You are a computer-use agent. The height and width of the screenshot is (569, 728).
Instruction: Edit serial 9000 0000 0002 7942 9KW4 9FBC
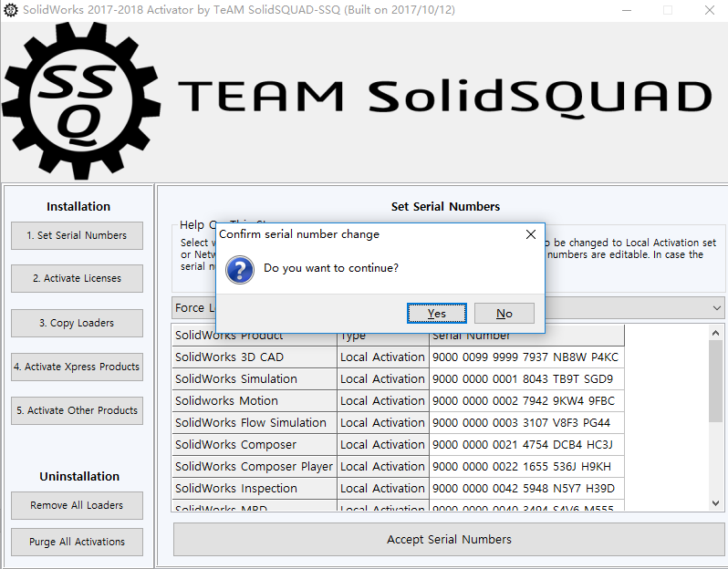click(527, 401)
